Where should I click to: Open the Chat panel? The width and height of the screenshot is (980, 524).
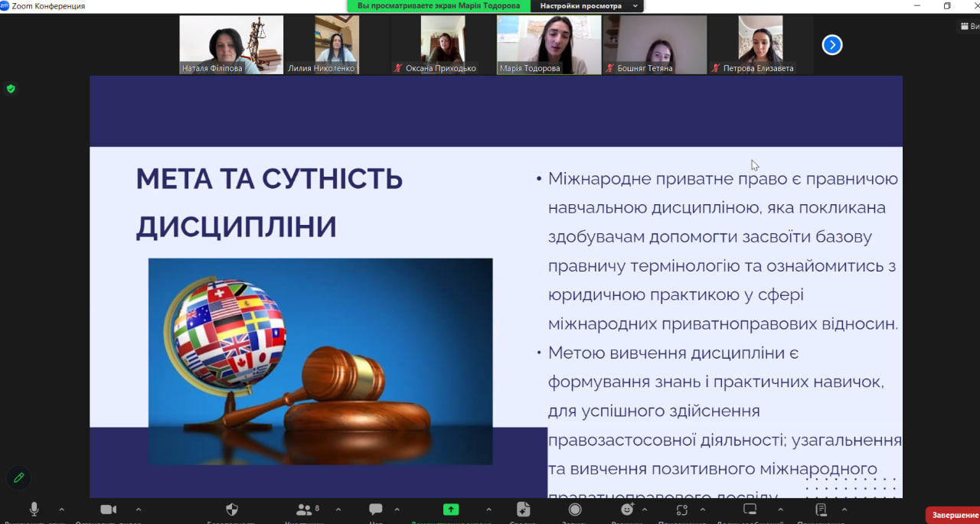376,509
